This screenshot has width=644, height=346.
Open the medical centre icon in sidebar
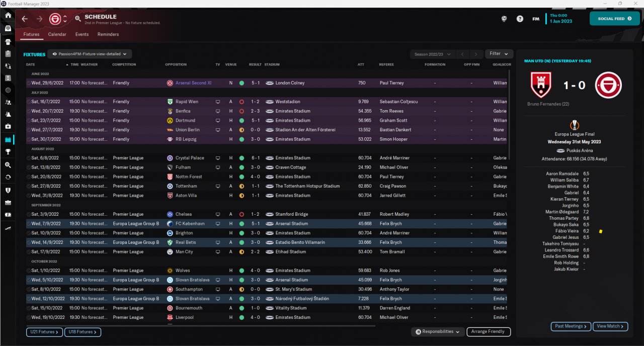click(x=8, y=126)
